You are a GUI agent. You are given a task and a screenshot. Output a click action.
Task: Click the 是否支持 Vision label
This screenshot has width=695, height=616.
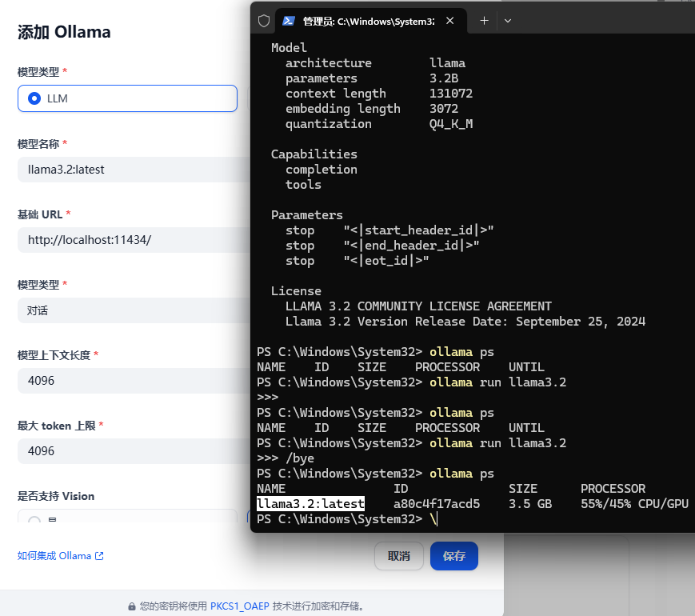pyautogui.click(x=56, y=496)
